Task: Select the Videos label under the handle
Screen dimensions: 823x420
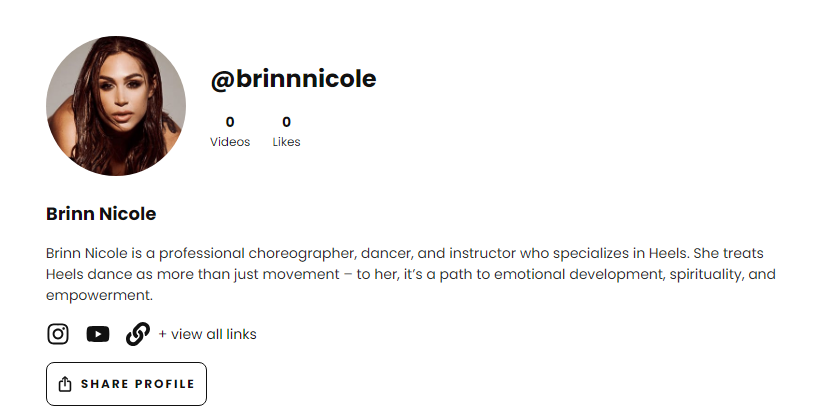Action: 230,142
